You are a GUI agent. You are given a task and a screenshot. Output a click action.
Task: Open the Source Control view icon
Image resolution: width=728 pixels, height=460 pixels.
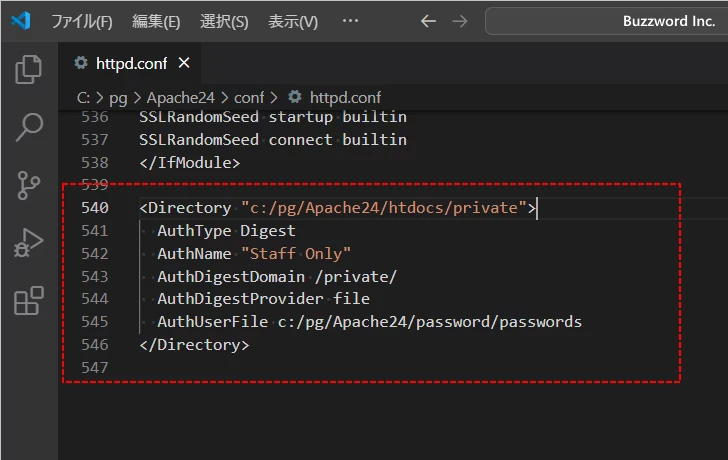point(29,185)
